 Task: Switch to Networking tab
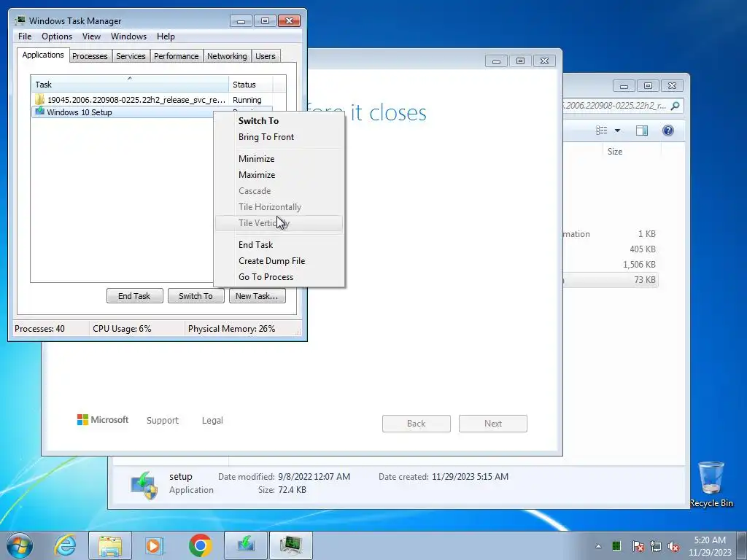(227, 56)
